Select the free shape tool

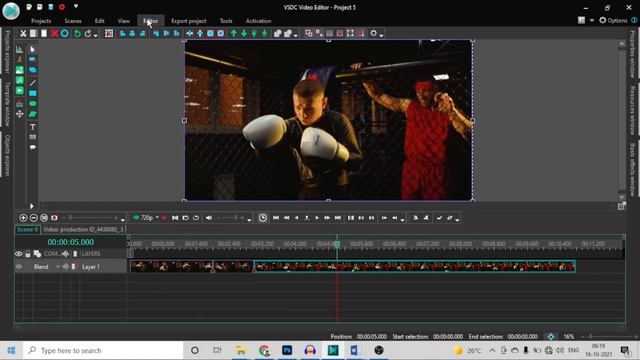coord(33,114)
